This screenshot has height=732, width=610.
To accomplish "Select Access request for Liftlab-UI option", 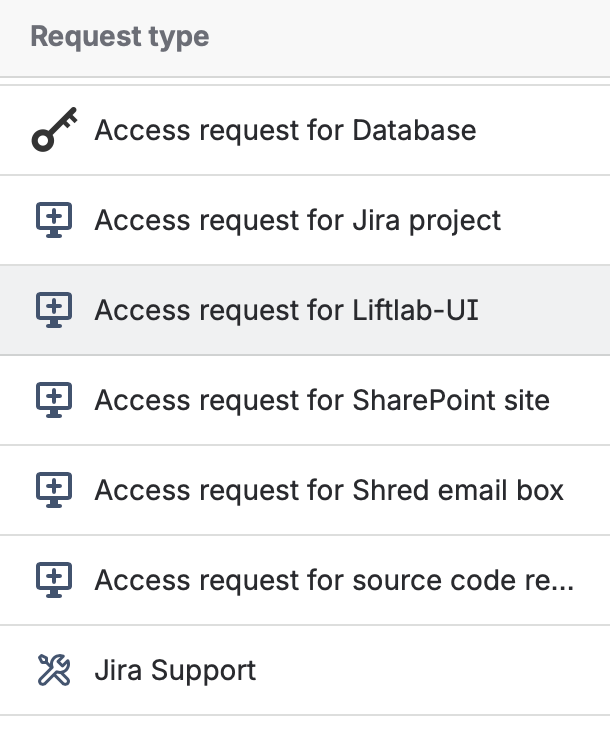I will [286, 310].
